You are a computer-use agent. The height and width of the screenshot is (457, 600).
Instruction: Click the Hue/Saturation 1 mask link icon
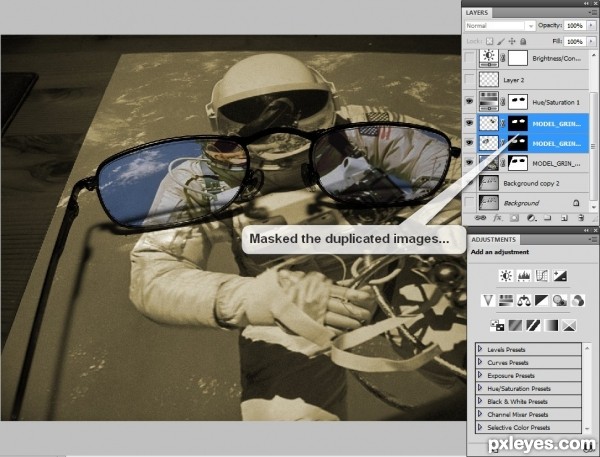coord(503,102)
